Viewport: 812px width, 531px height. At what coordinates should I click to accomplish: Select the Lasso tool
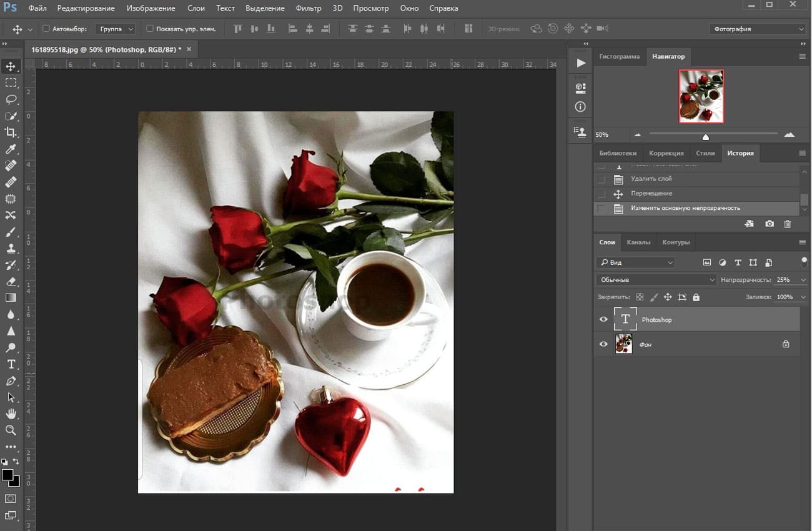pos(11,99)
